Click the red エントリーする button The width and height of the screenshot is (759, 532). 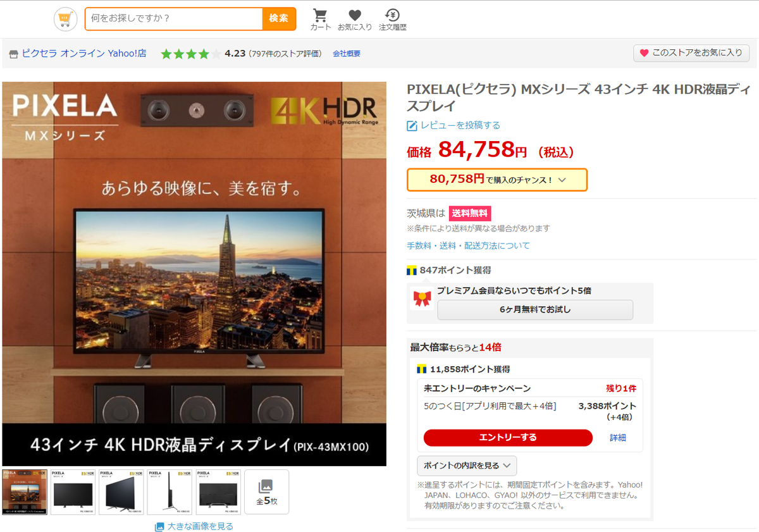(508, 438)
